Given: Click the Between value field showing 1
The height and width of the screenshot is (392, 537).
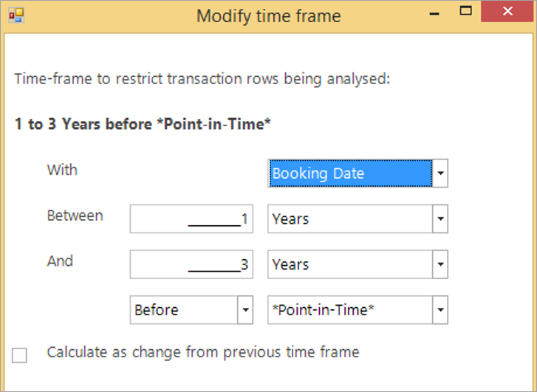Looking at the screenshot, I should coord(191,219).
